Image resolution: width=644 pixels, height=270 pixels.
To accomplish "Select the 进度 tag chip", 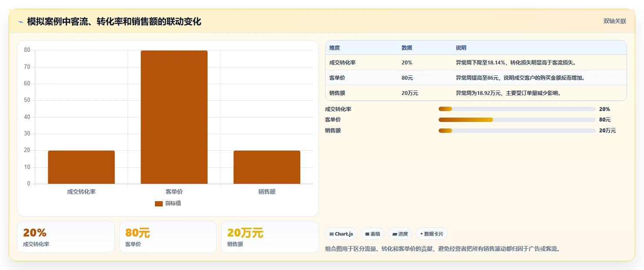I will point(400,234).
